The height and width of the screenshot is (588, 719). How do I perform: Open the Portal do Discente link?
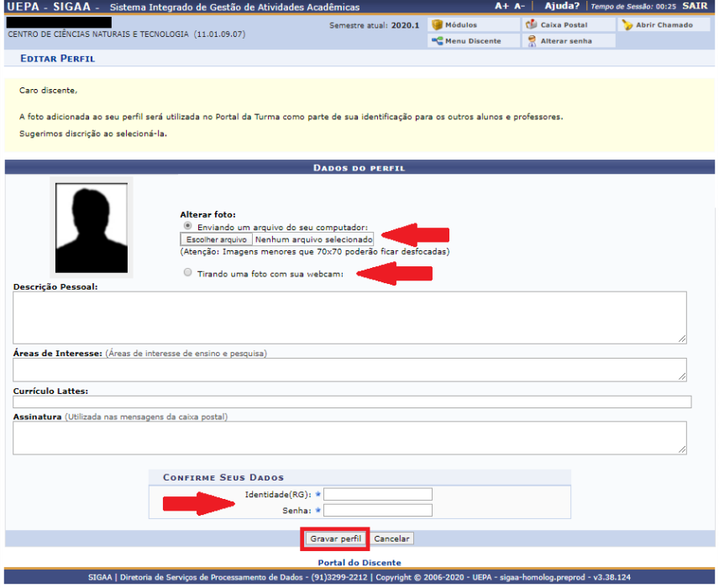pyautogui.click(x=359, y=562)
